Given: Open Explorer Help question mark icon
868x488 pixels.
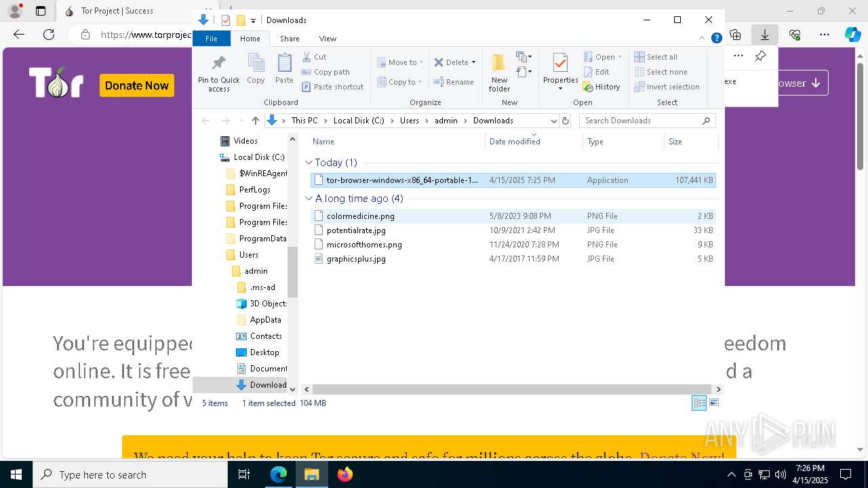Looking at the screenshot, I should pyautogui.click(x=716, y=39).
